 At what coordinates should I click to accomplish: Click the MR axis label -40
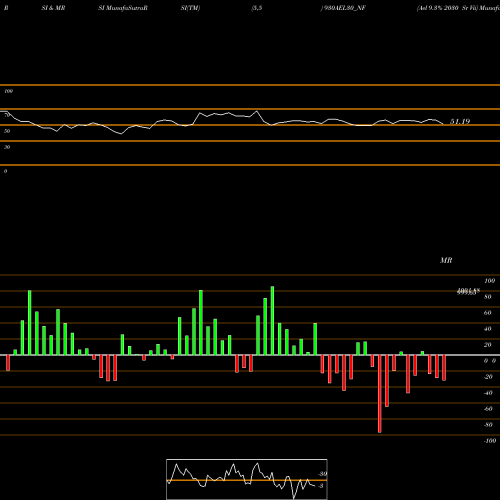[488, 393]
